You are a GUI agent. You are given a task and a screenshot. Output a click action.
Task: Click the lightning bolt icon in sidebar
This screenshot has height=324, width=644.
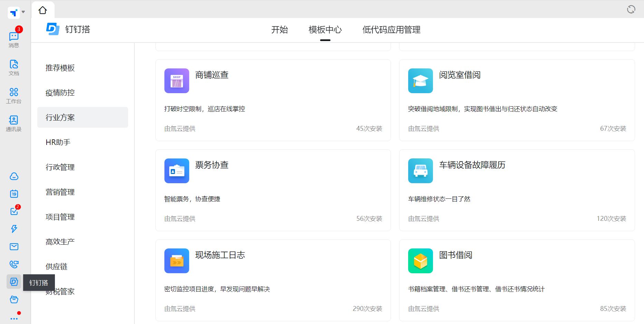pyautogui.click(x=14, y=229)
